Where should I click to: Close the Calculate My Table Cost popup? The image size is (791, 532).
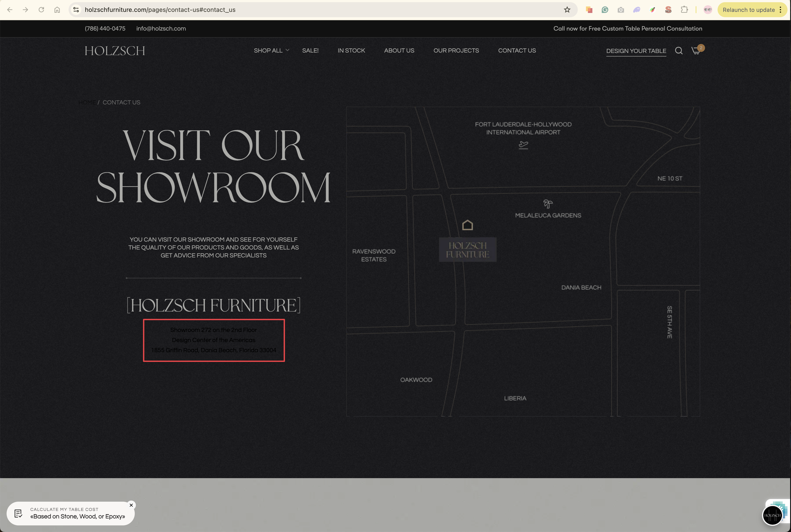(x=131, y=505)
